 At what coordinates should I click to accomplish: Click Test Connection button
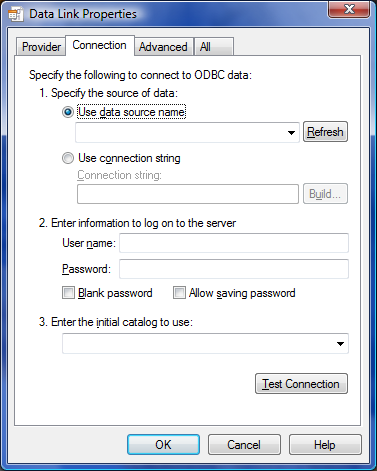tap(301, 384)
